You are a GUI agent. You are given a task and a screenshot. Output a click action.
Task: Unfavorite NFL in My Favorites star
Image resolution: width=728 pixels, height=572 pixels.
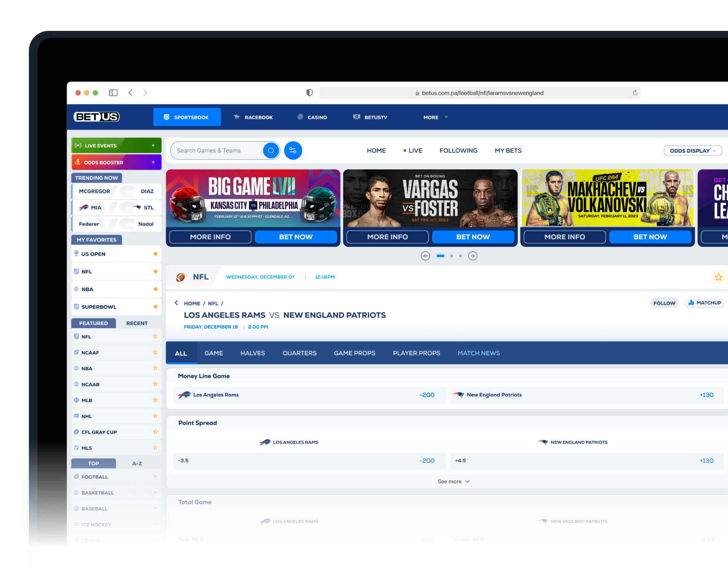155,271
